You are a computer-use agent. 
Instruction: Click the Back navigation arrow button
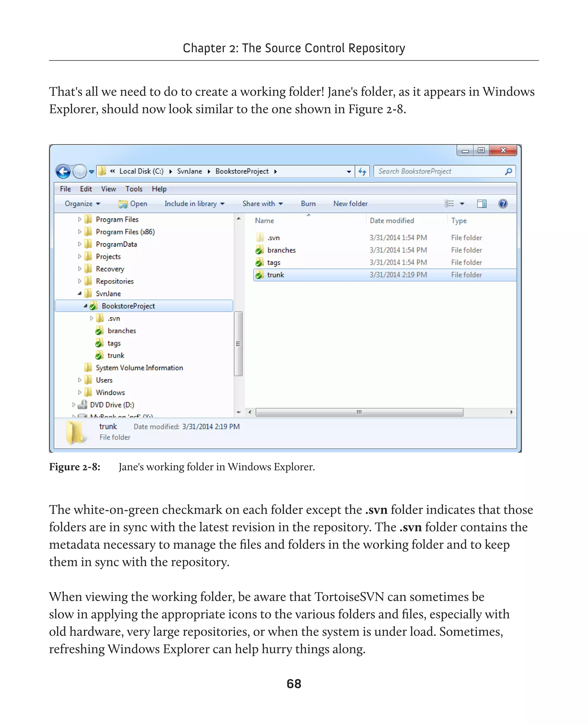tap(63, 171)
